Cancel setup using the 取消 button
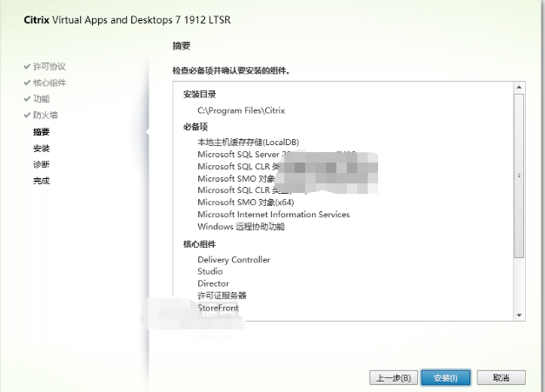 click(501, 378)
